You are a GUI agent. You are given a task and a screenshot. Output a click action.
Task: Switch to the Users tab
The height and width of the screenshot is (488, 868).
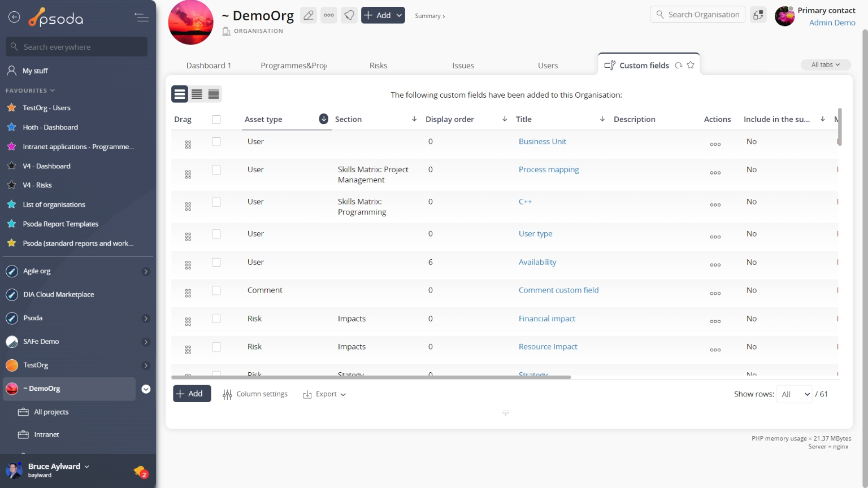[x=548, y=66]
